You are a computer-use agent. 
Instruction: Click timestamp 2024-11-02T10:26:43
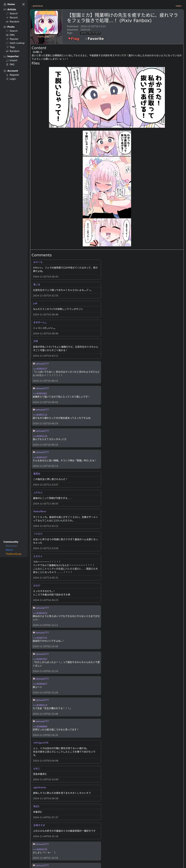(46, 277)
